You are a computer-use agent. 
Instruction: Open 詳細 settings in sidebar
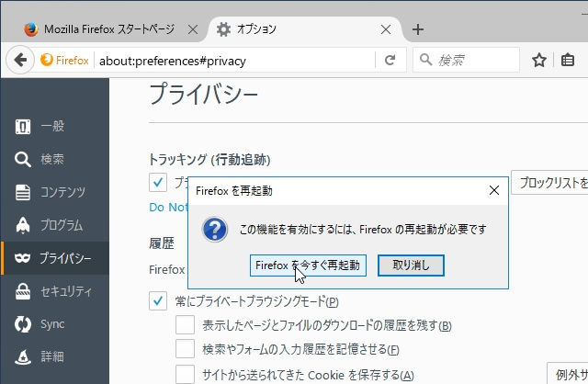coord(55,356)
